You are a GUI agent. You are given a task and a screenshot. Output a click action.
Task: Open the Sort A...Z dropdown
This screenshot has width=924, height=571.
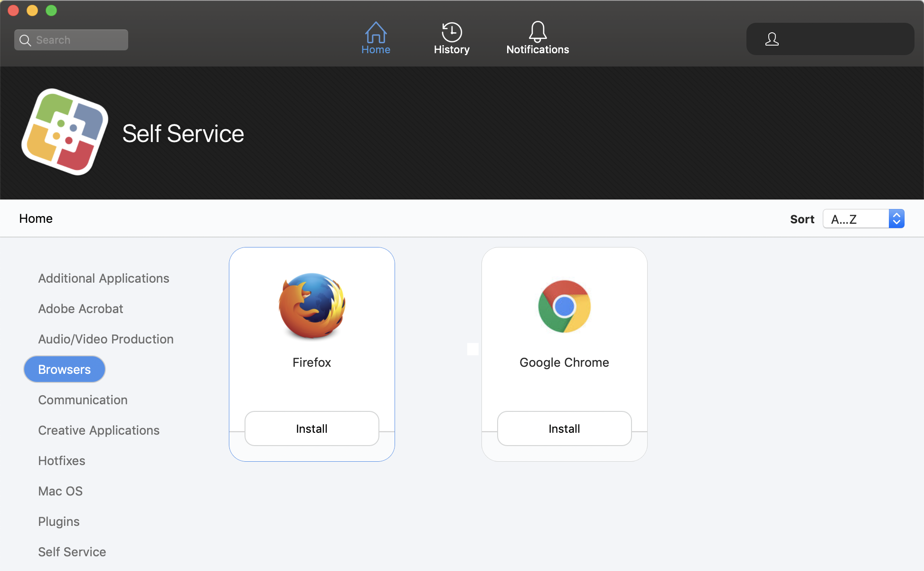pyautogui.click(x=863, y=219)
